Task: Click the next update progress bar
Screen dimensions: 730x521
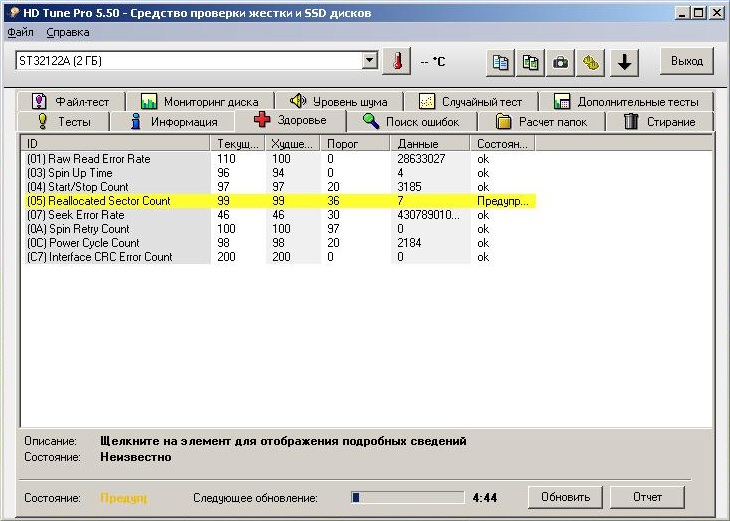Action: click(x=408, y=497)
